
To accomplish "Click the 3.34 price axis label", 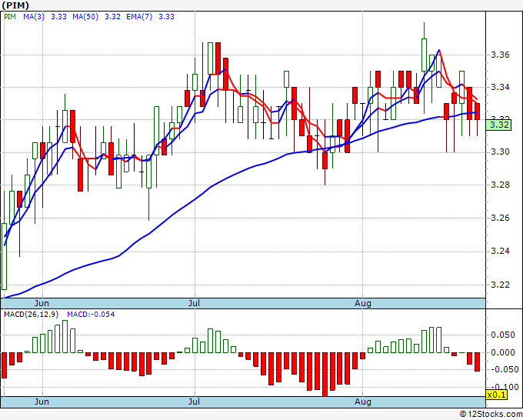I will pos(501,88).
